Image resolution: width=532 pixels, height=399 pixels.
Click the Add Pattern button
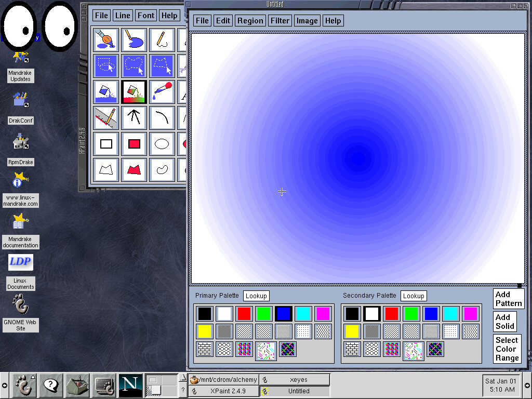click(x=508, y=299)
